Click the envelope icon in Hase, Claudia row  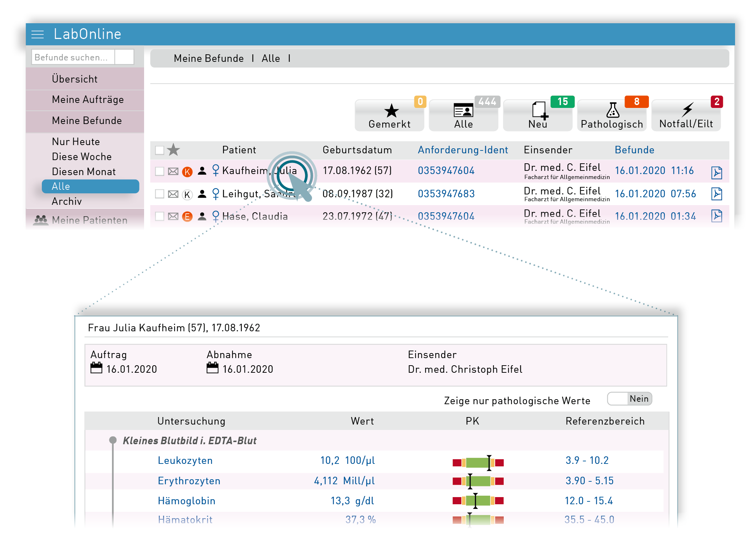(173, 216)
